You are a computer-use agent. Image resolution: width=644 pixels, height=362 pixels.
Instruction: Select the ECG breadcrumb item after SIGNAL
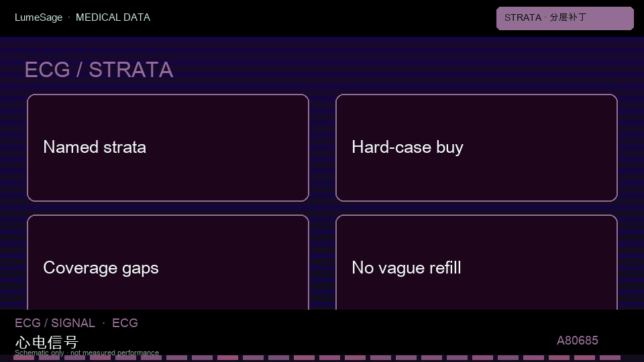(125, 323)
